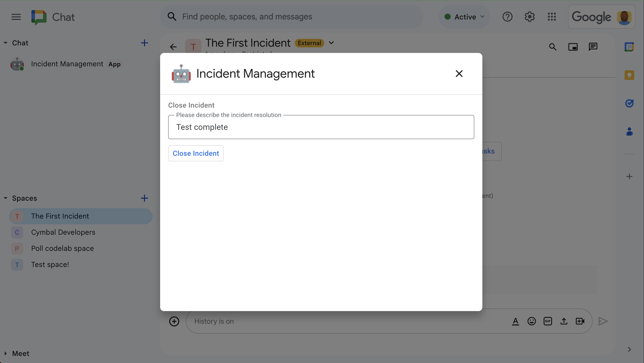644x363 pixels.
Task: Close the Incident Management dialog
Action: pyautogui.click(x=459, y=73)
